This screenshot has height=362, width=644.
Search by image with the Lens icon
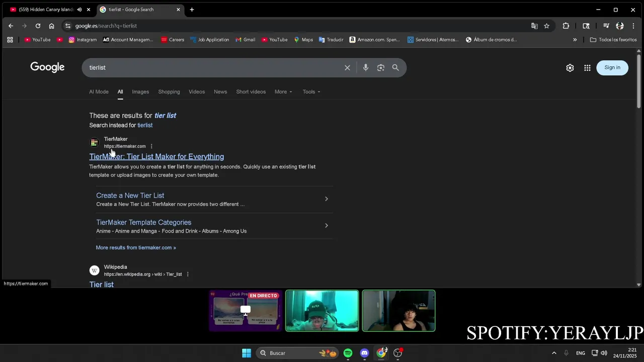point(381,67)
